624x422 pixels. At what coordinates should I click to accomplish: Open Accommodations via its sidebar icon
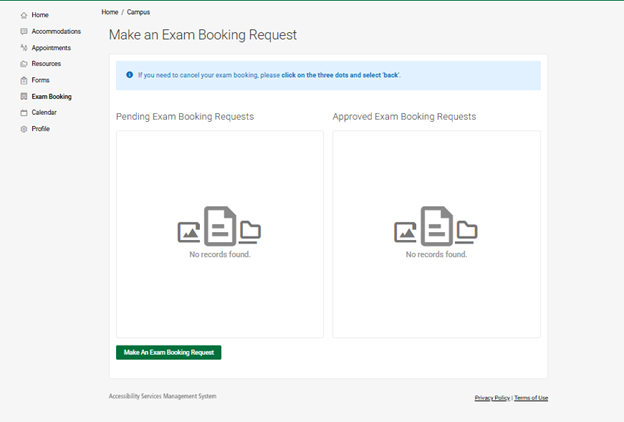click(x=24, y=31)
